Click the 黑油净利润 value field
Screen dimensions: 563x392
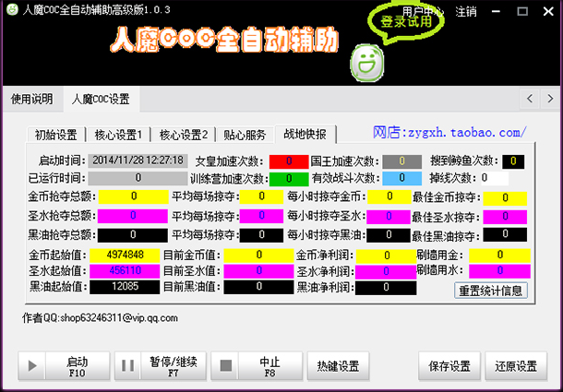pyautogui.click(x=386, y=288)
